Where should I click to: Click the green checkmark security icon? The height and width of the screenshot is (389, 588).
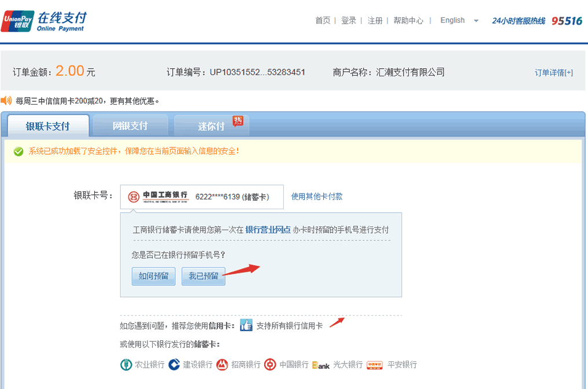coord(19,151)
